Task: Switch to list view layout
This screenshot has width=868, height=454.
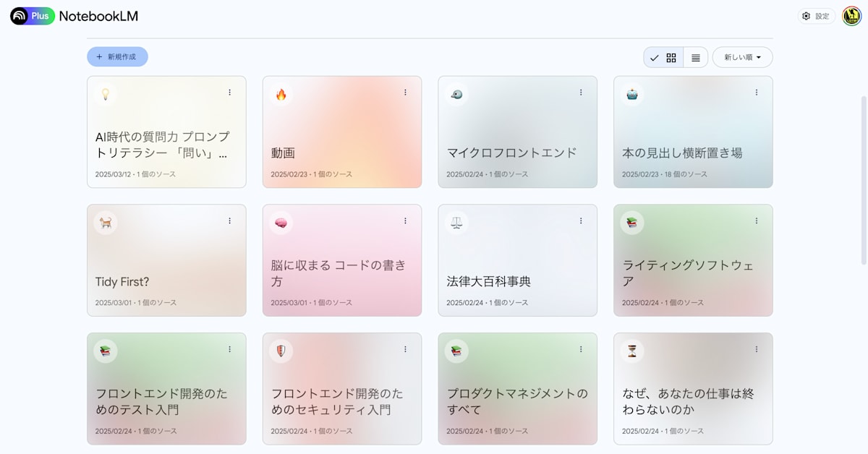Action: point(696,58)
